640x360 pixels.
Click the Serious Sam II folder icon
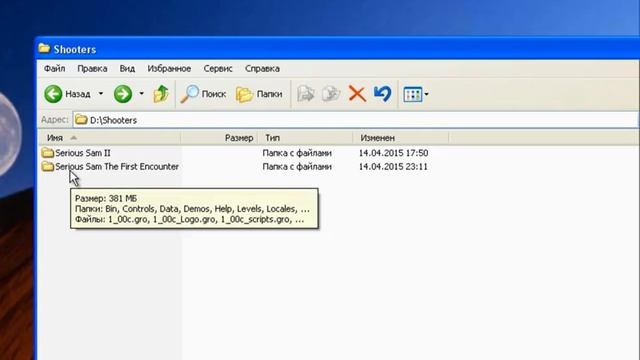click(48, 153)
